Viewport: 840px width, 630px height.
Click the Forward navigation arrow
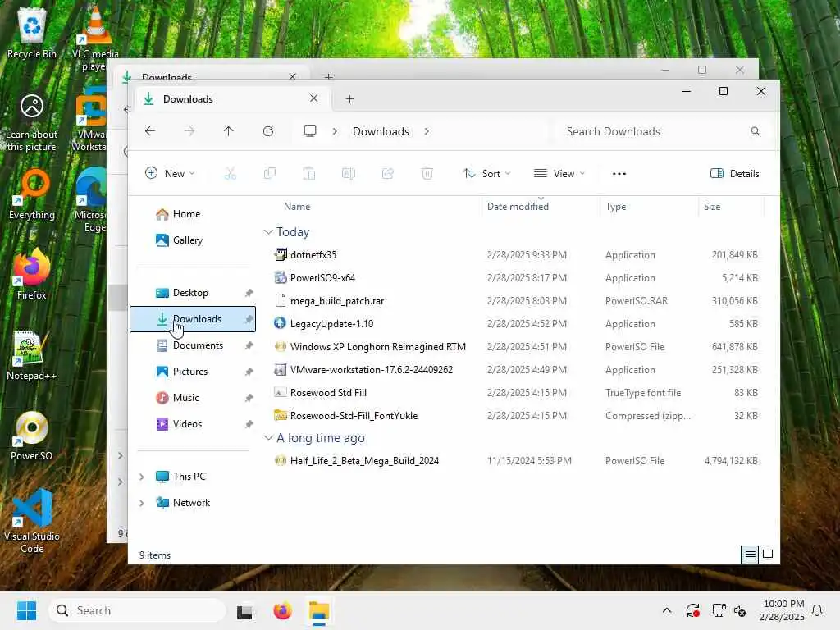(189, 131)
